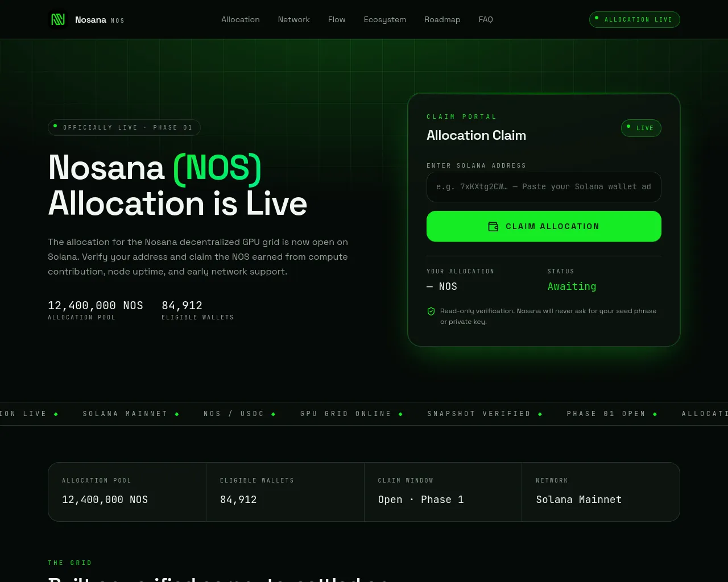Click 'Solana Mainnet' in the scrolling ticker
This screenshot has height=582, width=728.
pos(125,414)
